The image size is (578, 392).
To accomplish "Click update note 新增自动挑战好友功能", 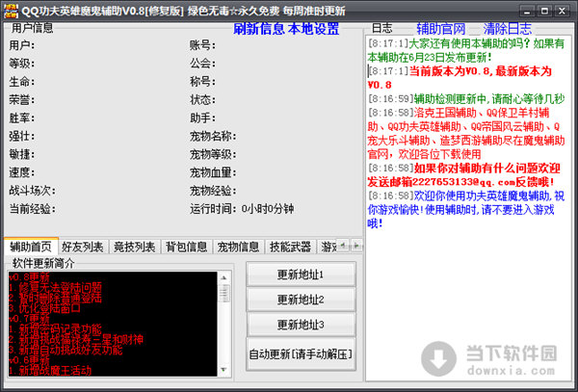I will 66,350.
